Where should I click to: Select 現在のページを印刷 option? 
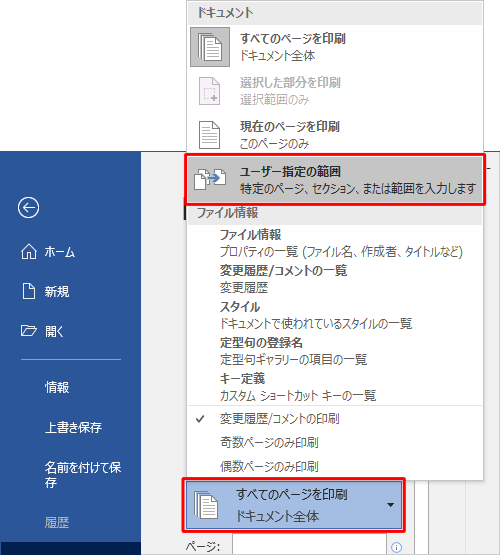334,135
